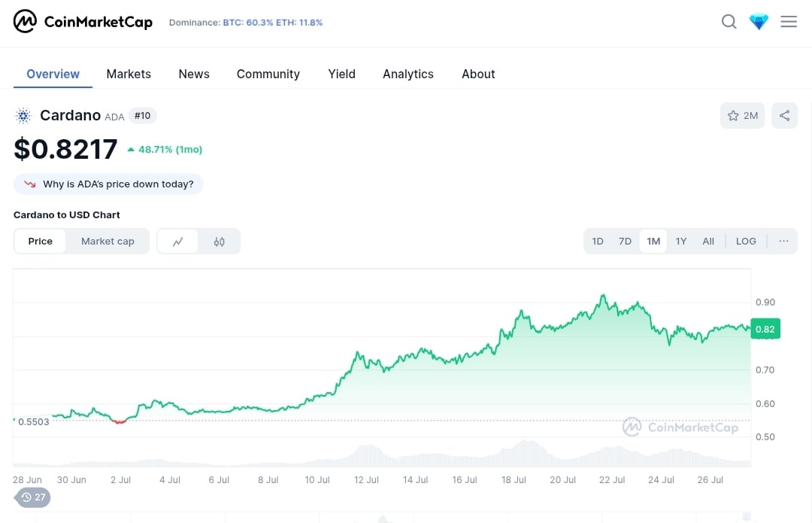Viewport: 812px width, 523px height.
Task: Click the red downtrend arrow icon
Action: (30, 184)
